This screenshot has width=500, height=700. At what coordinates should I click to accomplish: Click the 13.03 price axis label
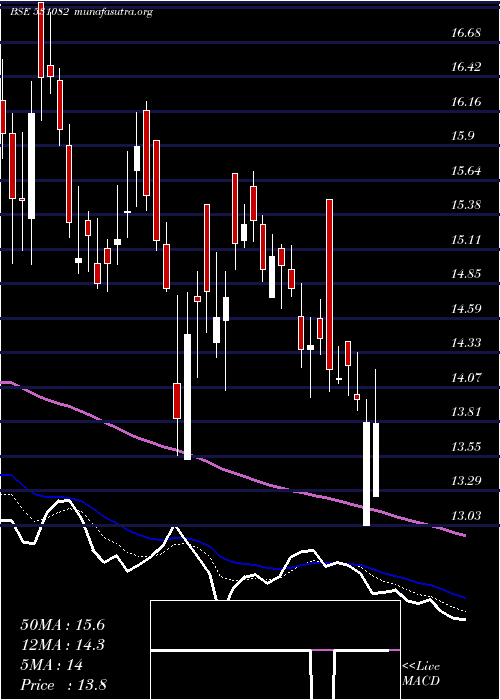tap(466, 516)
